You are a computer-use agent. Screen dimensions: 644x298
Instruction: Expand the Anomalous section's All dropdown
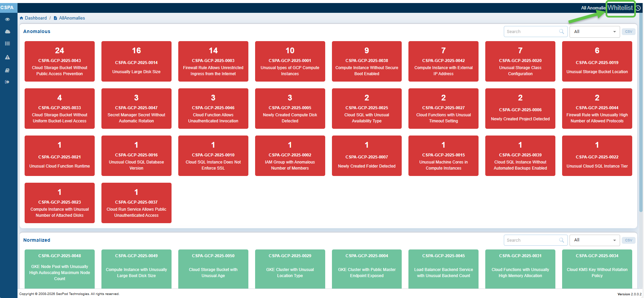tap(594, 32)
